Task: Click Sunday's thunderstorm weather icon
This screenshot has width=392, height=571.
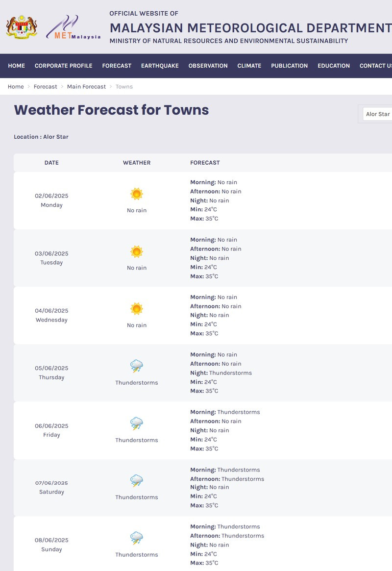Action: 137,538
